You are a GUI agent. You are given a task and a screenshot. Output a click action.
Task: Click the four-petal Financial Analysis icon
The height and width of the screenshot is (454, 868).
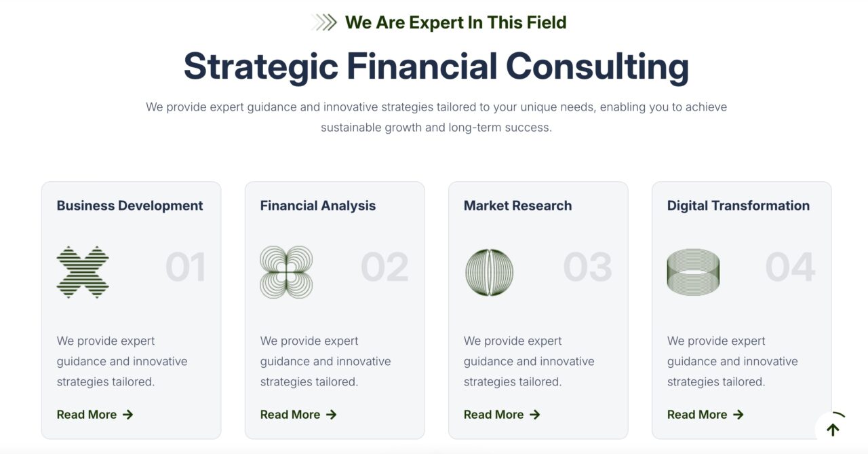pyautogui.click(x=286, y=272)
